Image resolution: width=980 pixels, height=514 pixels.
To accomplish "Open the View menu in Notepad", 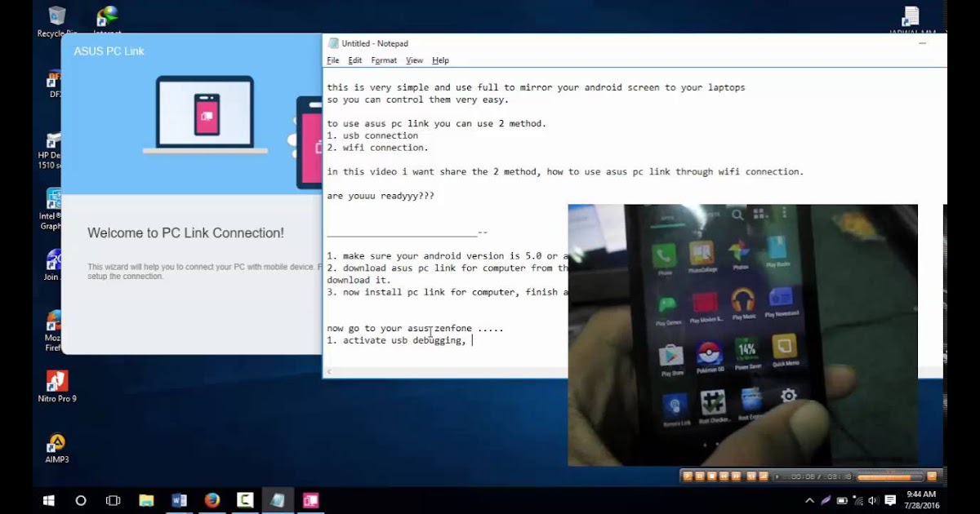I will (x=414, y=60).
